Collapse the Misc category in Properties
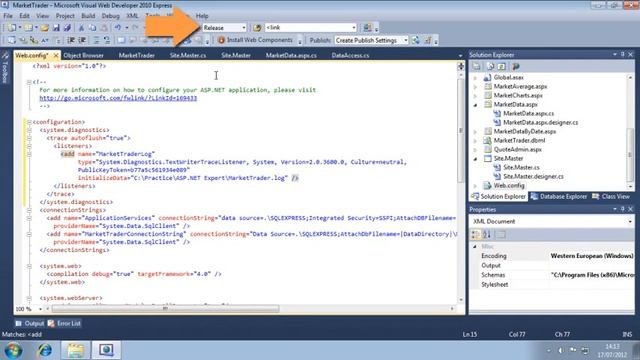Image resolution: width=640 pixels, height=360 pixels. click(475, 247)
